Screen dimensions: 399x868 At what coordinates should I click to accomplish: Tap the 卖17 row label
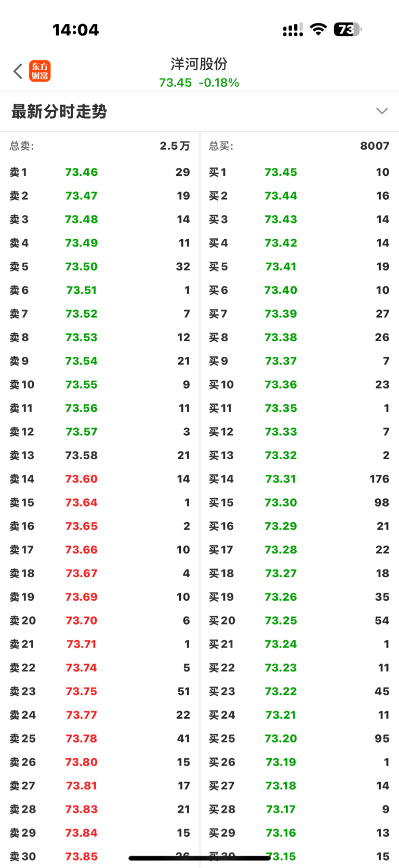pos(22,550)
